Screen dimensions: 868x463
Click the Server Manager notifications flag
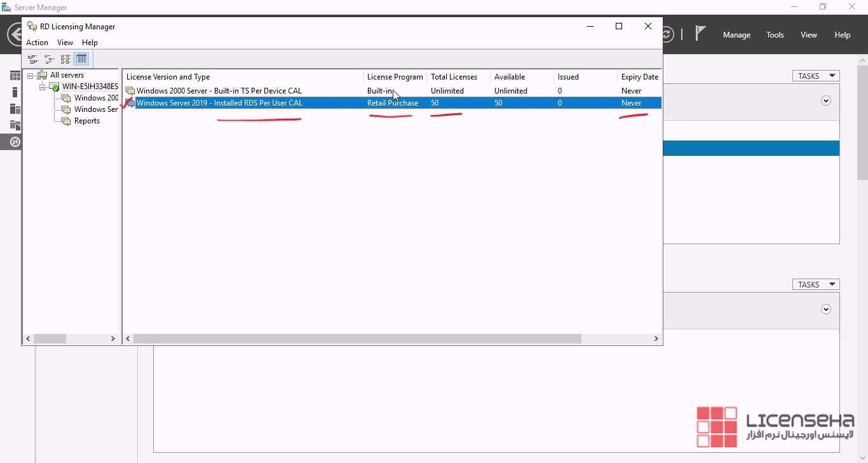[700, 34]
